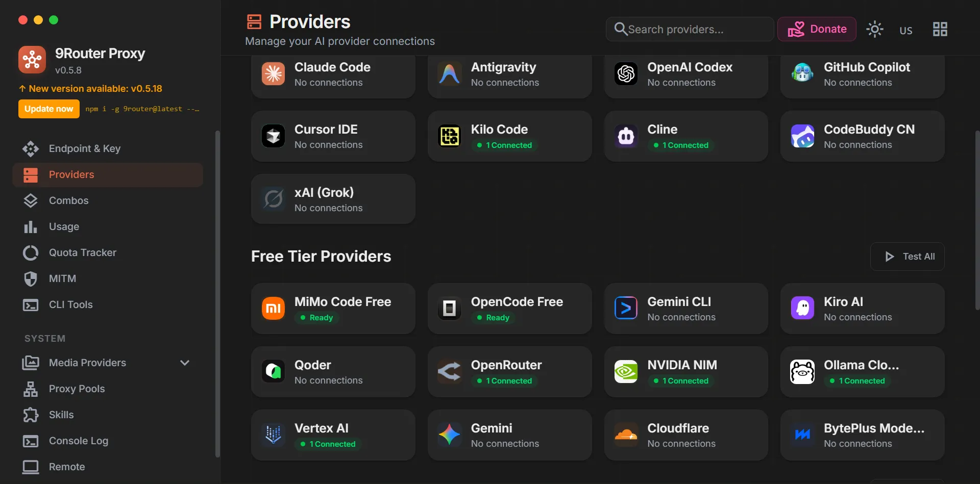Click the xAI (Grok) logo icon
The width and height of the screenshot is (980, 484).
(x=273, y=199)
